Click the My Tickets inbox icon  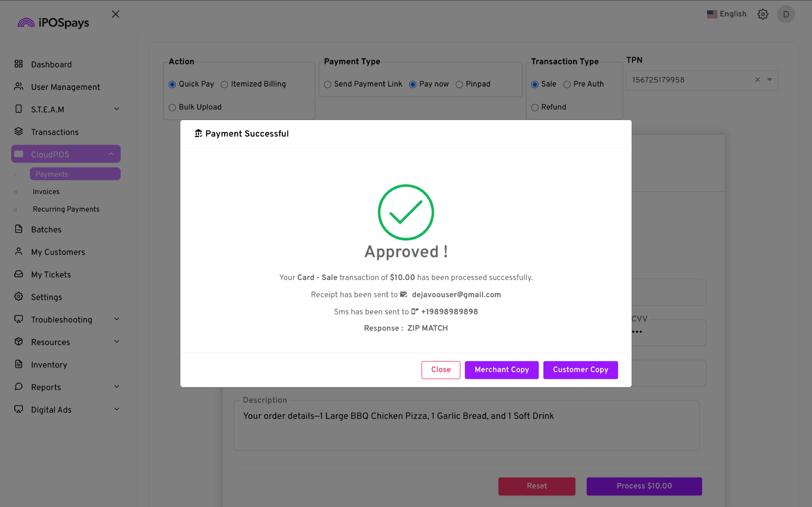[18, 274]
